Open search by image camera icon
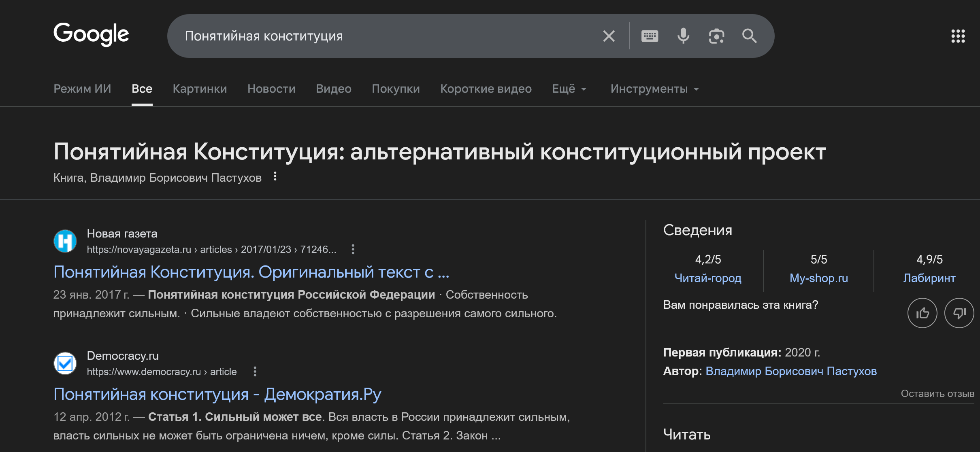This screenshot has height=452, width=980. 716,36
